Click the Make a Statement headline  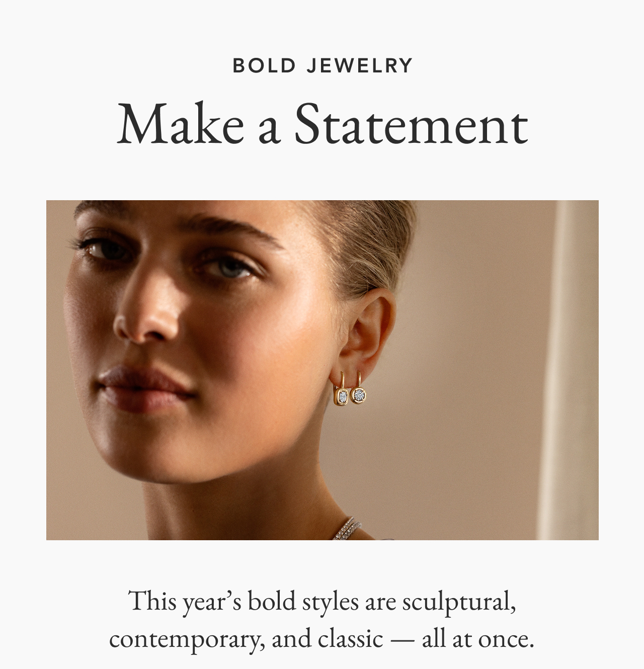pyautogui.click(x=322, y=126)
